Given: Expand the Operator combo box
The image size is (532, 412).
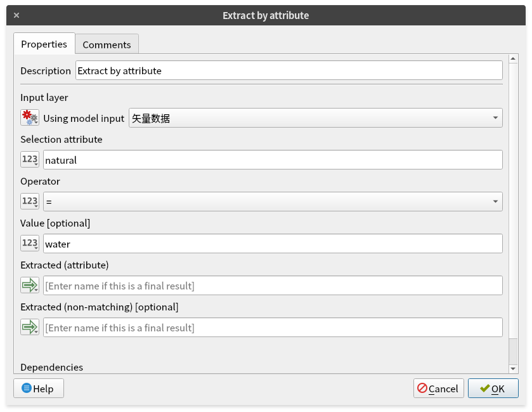Looking at the screenshot, I should click(273, 202).
